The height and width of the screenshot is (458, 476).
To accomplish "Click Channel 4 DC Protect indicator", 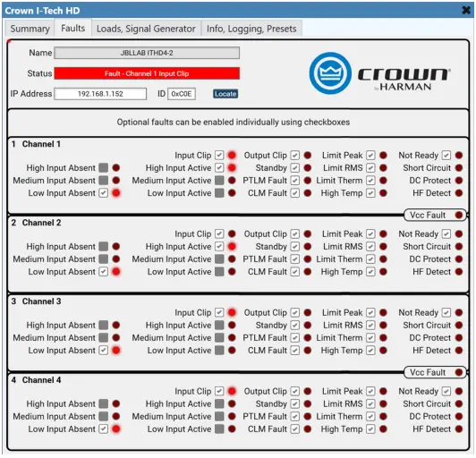I will pyautogui.click(x=459, y=417).
